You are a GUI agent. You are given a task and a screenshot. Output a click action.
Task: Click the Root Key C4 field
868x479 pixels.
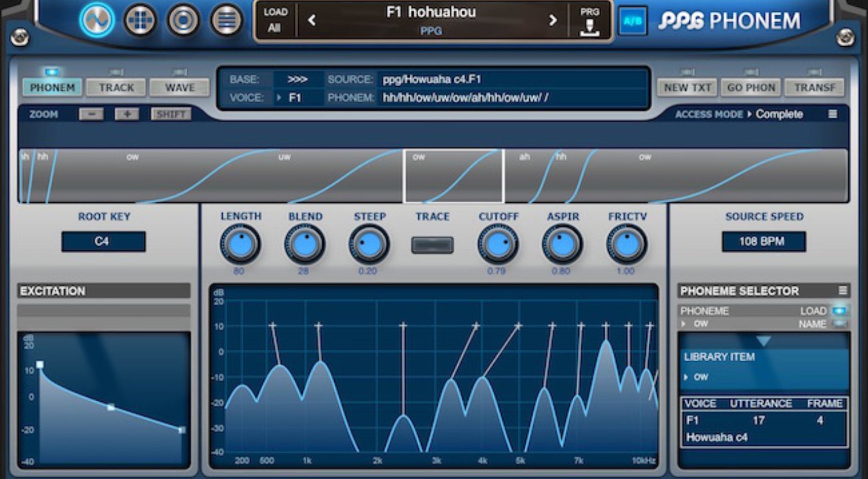[103, 241]
